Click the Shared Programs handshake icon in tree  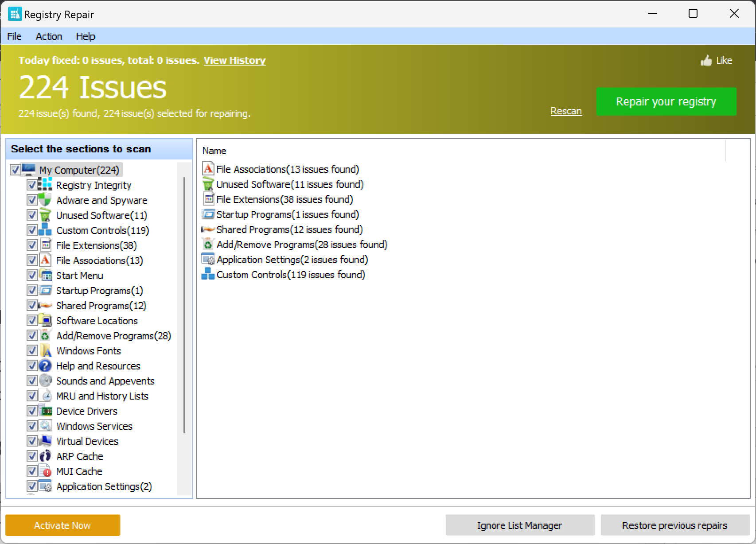45,305
